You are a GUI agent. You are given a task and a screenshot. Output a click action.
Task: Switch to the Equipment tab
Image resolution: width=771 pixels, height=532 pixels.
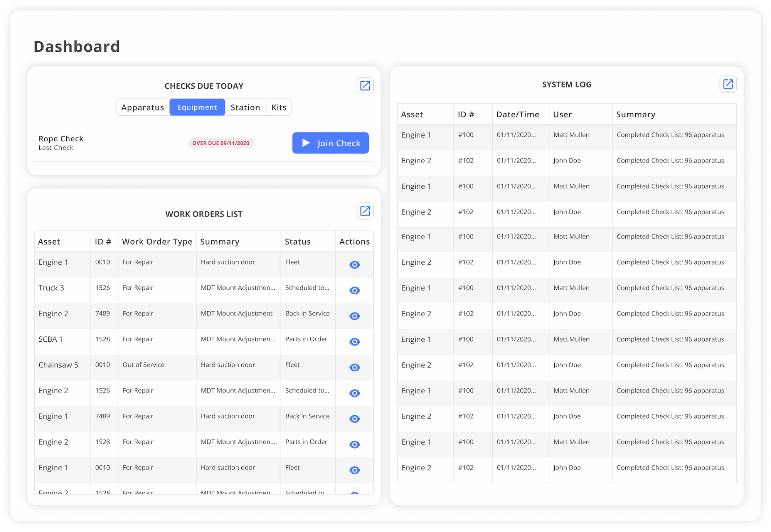[197, 107]
